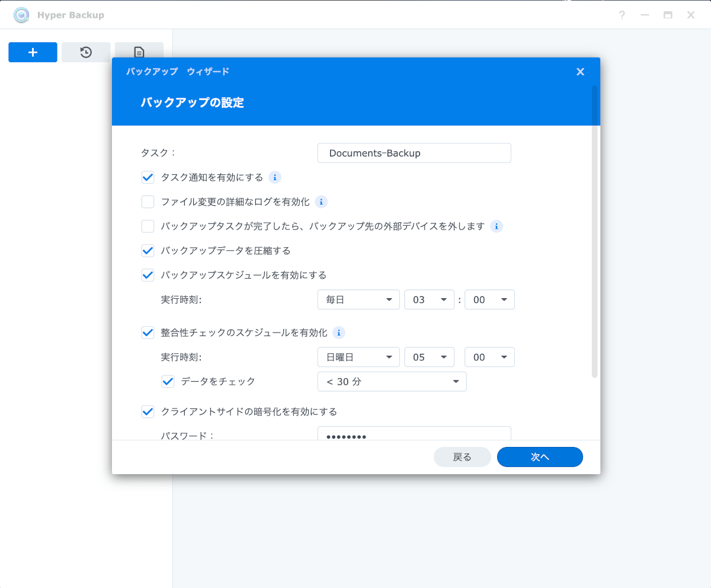The image size is (711, 588).
Task: Open Hyper Backup help question mark
Action: pyautogui.click(x=622, y=15)
